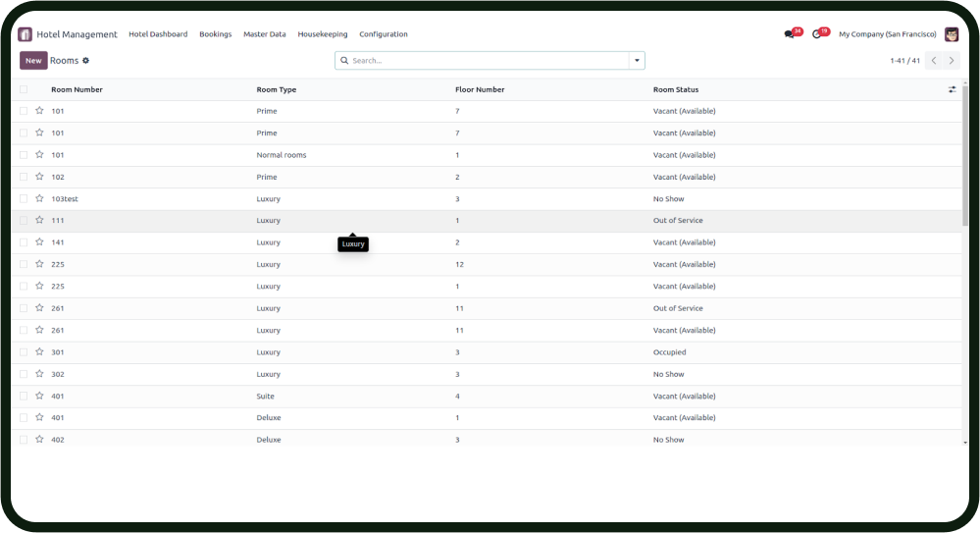Star room 103test as favorite
This screenshot has height=533, width=980.
40,198
